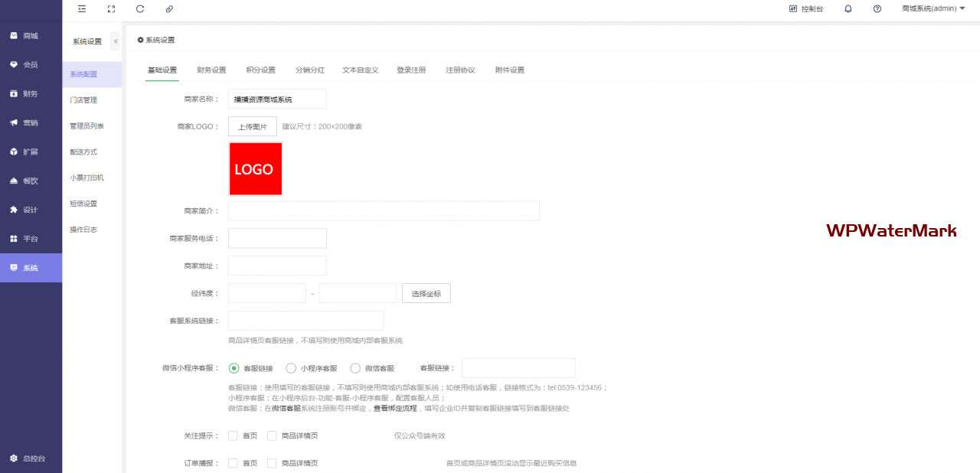
Task: Open 总控台 at sidebar bottom
Action: coord(31,458)
